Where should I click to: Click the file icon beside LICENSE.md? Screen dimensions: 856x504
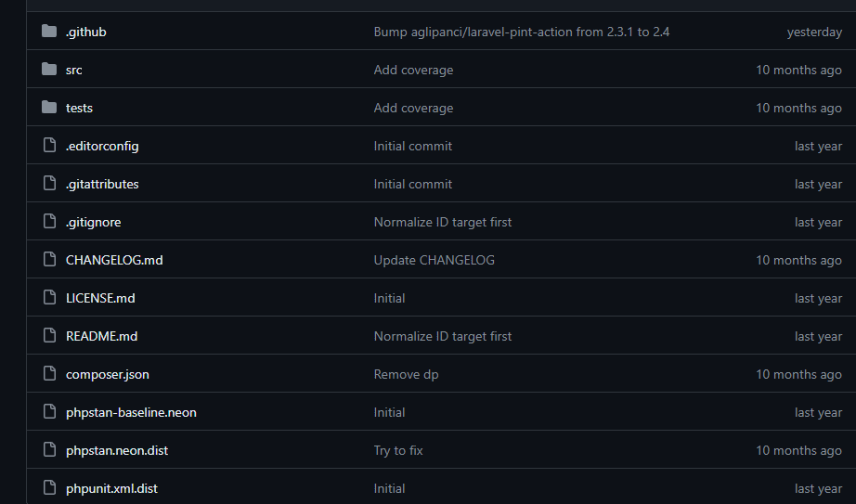[x=49, y=298]
